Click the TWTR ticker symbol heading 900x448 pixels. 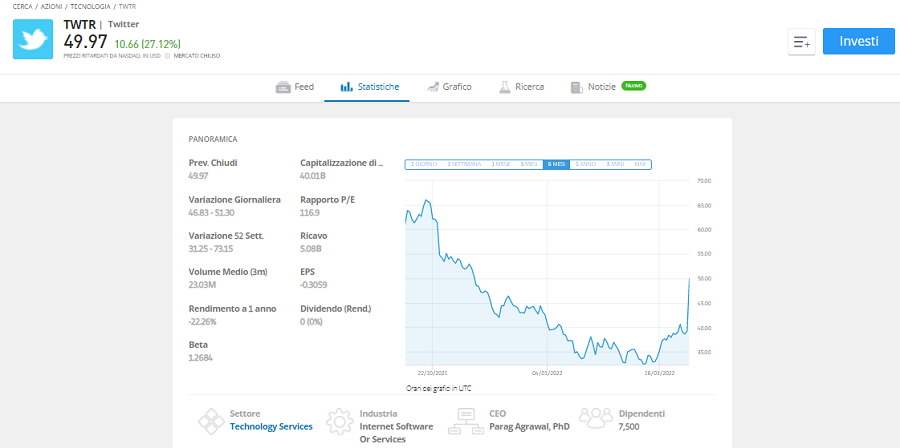(x=79, y=24)
